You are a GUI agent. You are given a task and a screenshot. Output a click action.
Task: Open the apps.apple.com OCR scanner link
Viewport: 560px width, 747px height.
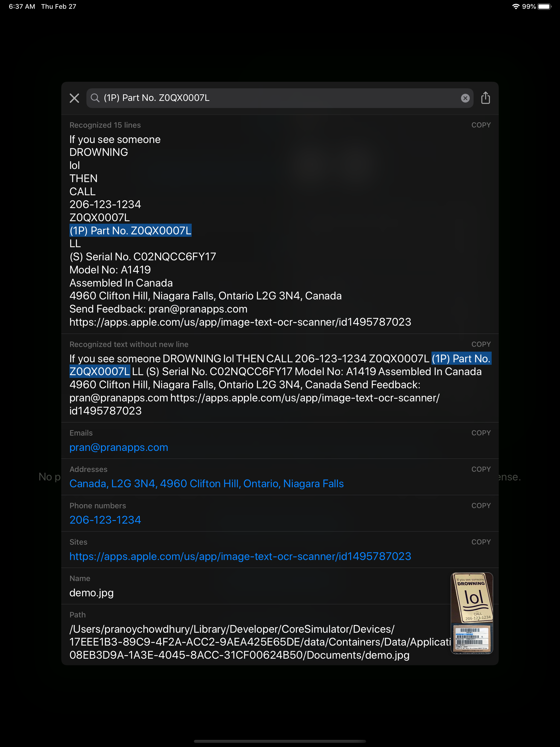240,556
